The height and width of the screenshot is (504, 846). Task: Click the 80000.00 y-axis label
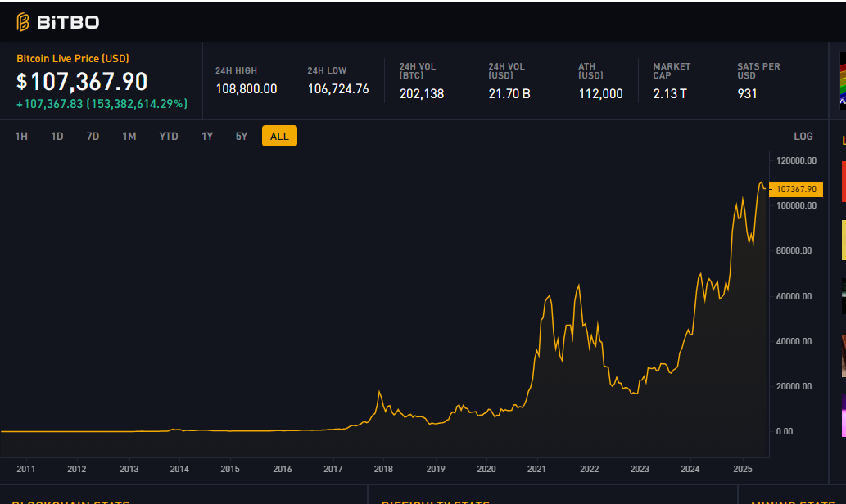794,250
